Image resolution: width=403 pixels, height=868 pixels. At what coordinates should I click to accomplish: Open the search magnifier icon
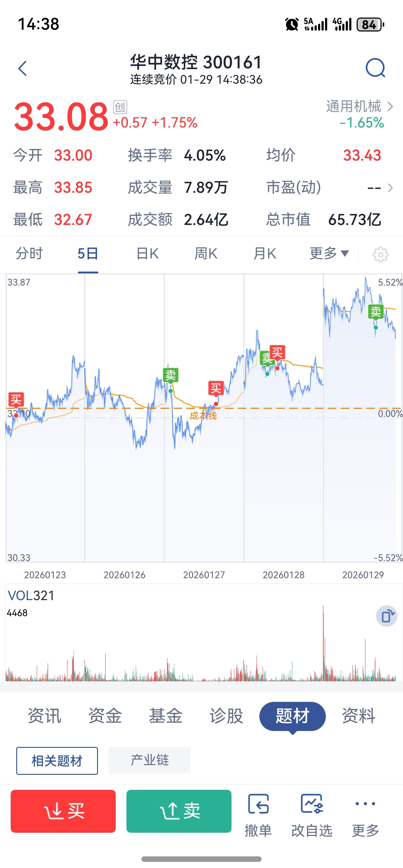[375, 68]
